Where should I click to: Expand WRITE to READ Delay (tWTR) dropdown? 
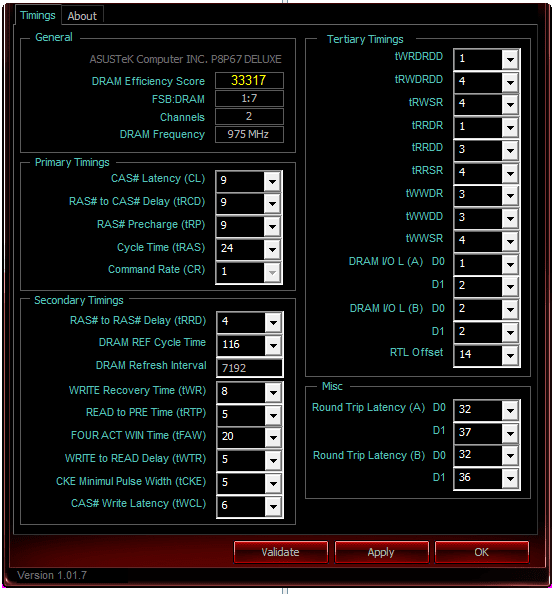click(273, 460)
